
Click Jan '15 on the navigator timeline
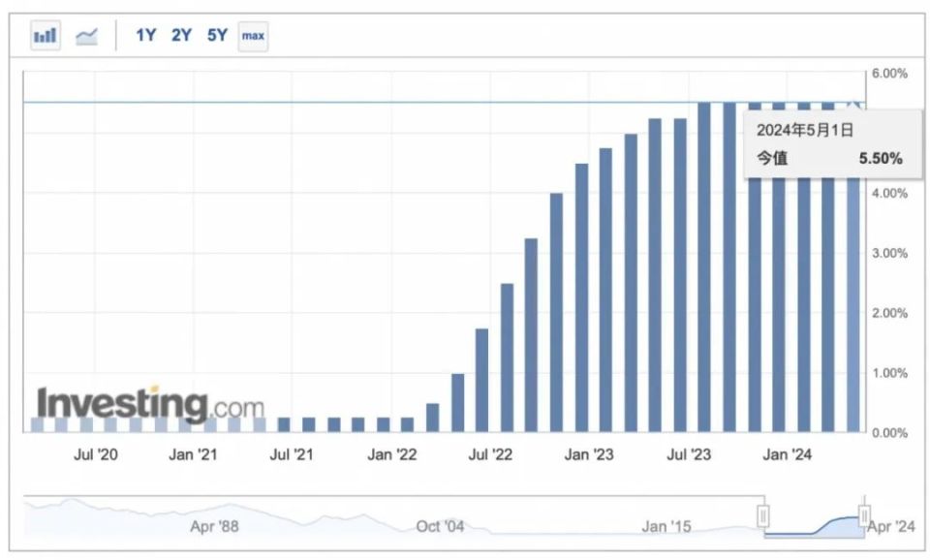(666, 527)
